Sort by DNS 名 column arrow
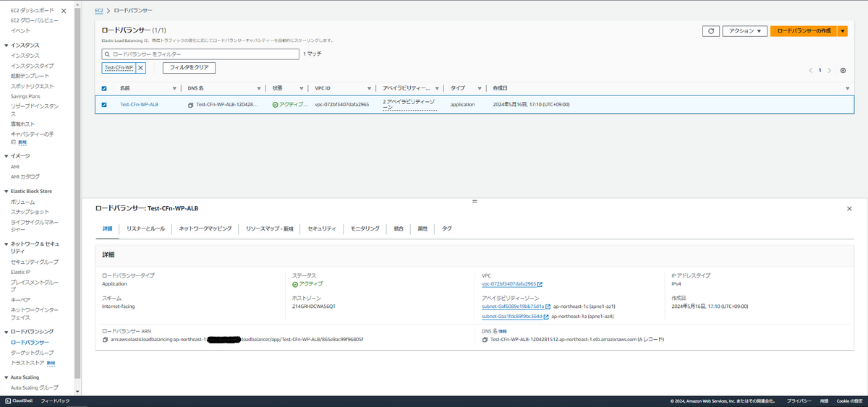Viewport: 868px width, 407px height. pyautogui.click(x=258, y=88)
